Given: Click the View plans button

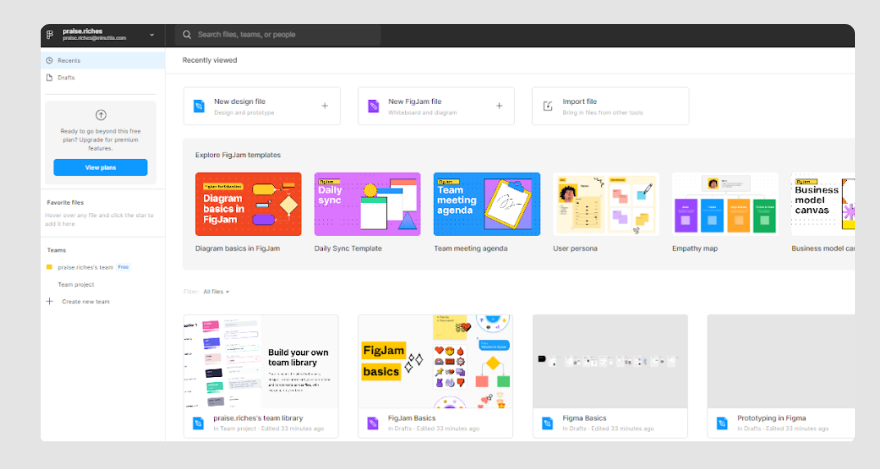Looking at the screenshot, I should point(100,168).
